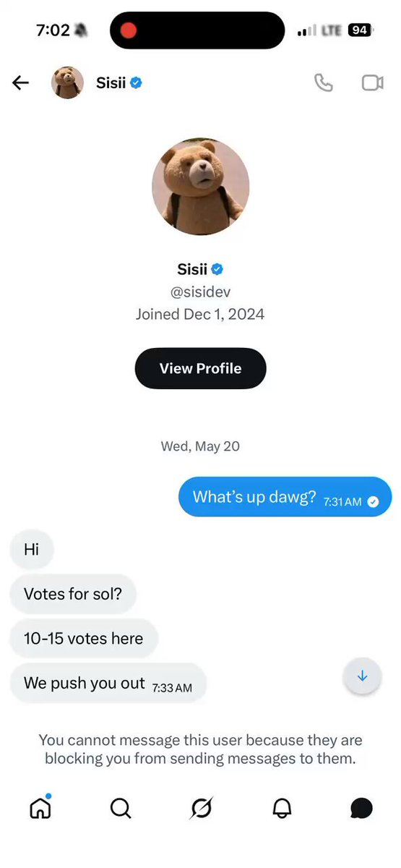Screen dimensions: 401x868
Task: Start an audio call with Sisii
Action: (324, 82)
